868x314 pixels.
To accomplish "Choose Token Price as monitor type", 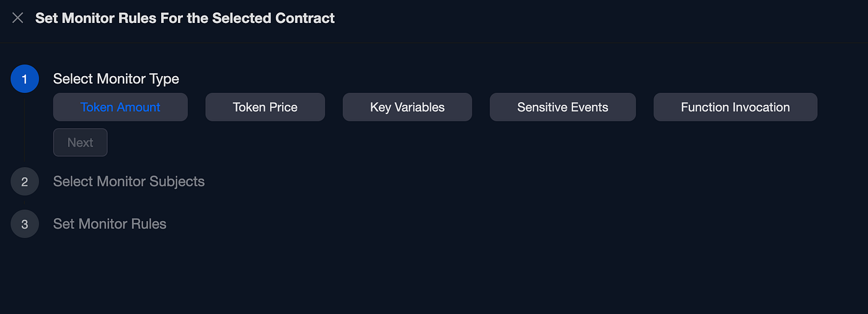I will pos(265,107).
